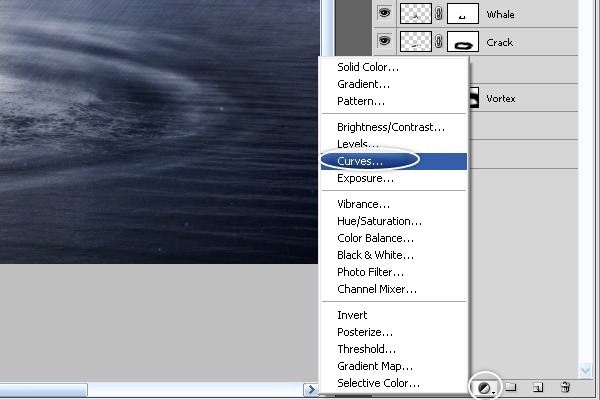600x400 pixels.
Task: Select the Whale layer image thumbnail
Action: [416, 13]
